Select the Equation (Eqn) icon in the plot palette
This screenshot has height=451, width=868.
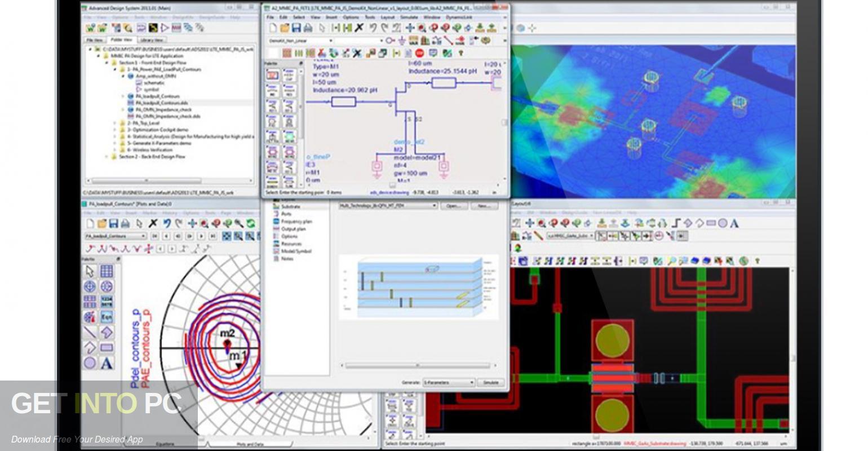click(107, 316)
